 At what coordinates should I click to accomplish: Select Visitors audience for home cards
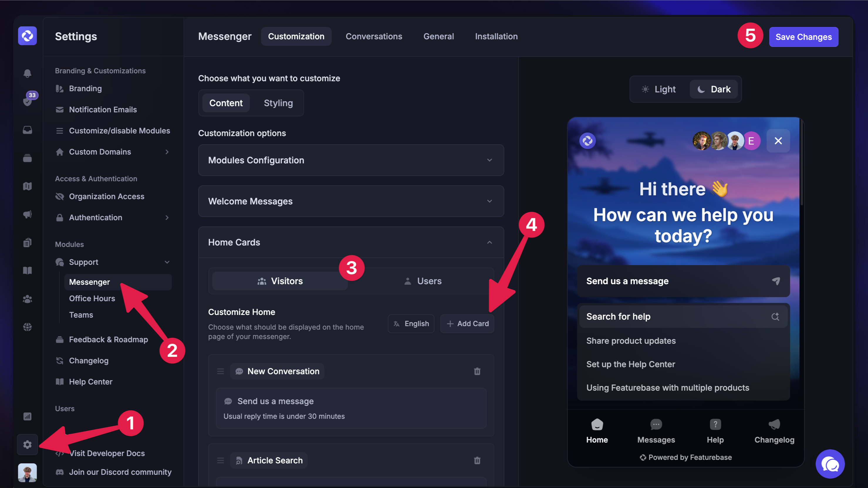280,281
